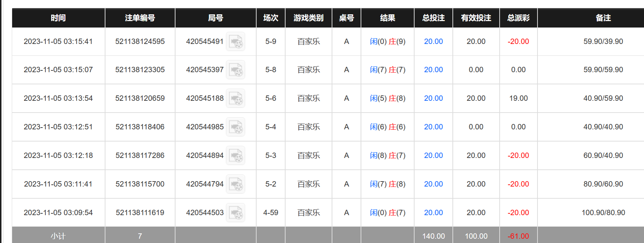Image resolution: width=644 pixels, height=243 pixels.
Task: Open blue 20.00 total bet for slip 521138124595
Action: 433,41
